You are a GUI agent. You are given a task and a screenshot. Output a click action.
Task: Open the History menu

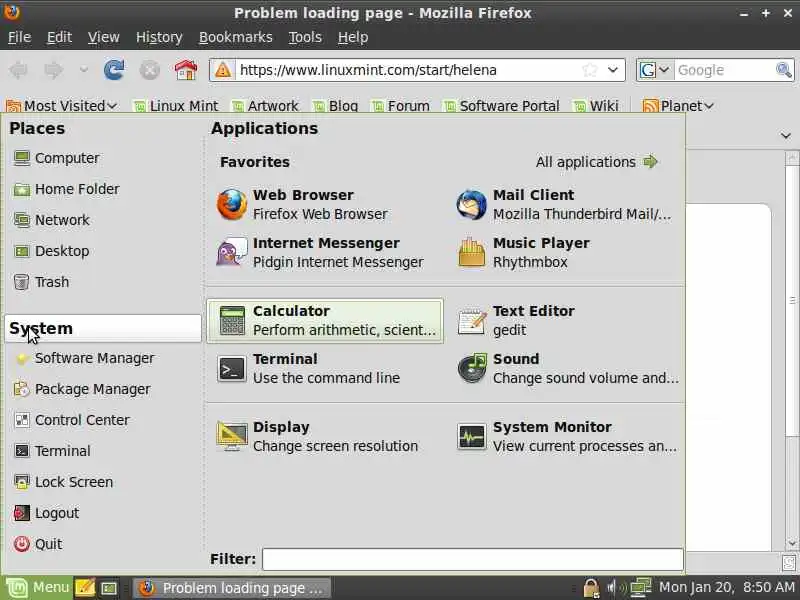[x=159, y=37]
